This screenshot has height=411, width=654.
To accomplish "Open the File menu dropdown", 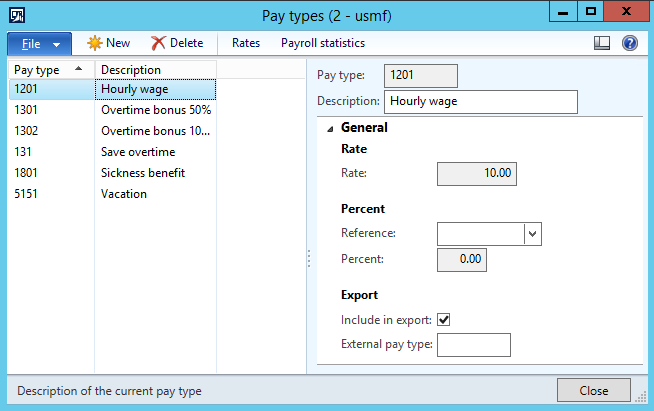I will 40,44.
